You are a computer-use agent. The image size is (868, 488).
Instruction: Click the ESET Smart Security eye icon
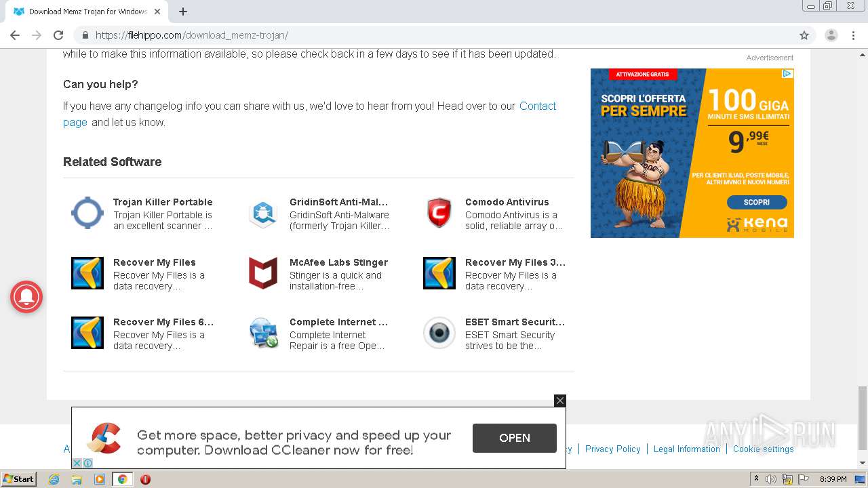439,333
